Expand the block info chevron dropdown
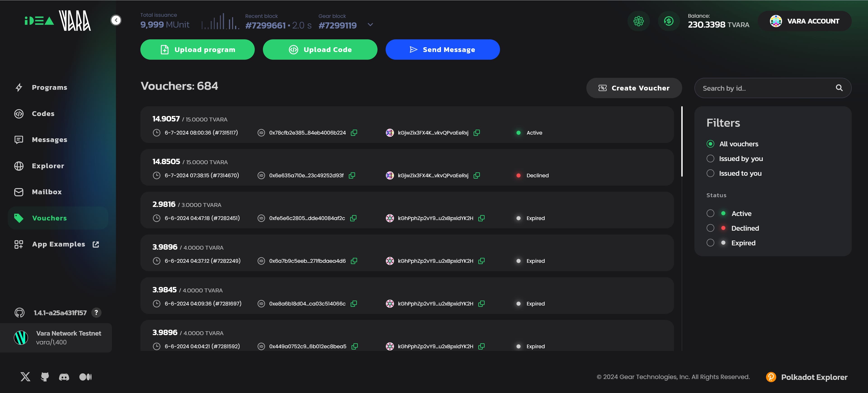The width and height of the screenshot is (868, 393). point(370,25)
